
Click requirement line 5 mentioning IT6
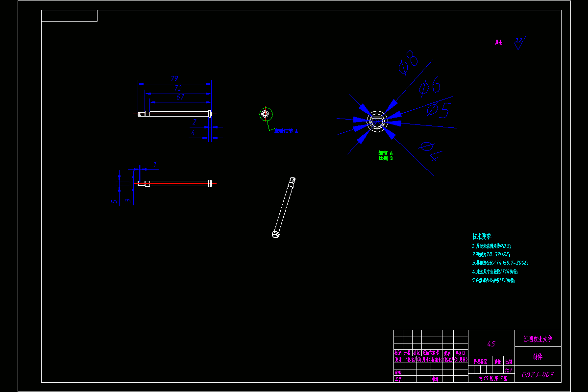(x=495, y=281)
